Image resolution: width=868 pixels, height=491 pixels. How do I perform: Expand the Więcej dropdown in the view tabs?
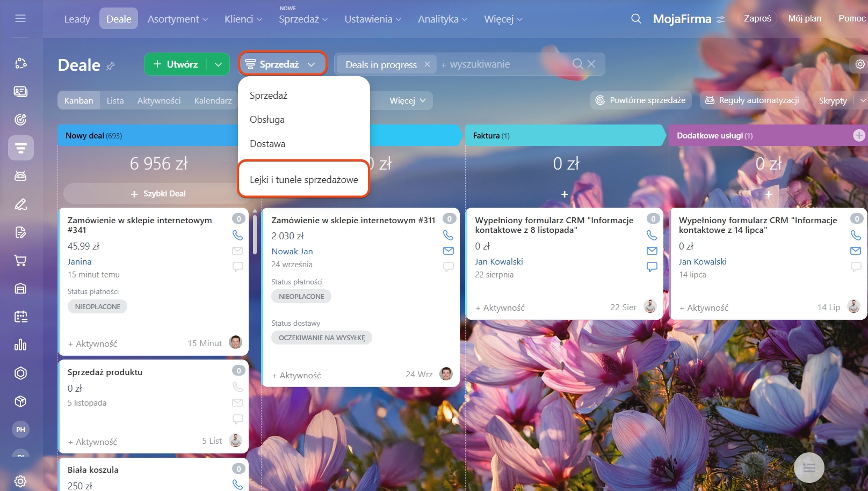tap(408, 101)
